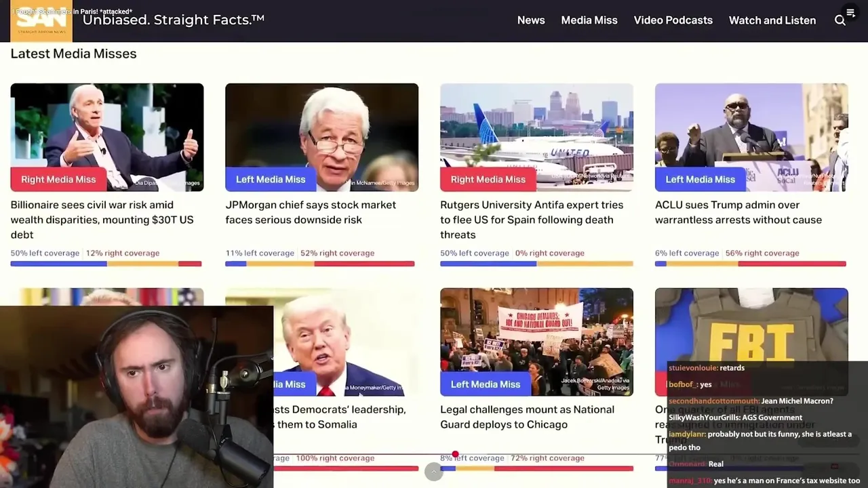The height and width of the screenshot is (488, 868).
Task: Open the ACLU sues Trump admin headline
Action: pyautogui.click(x=738, y=212)
